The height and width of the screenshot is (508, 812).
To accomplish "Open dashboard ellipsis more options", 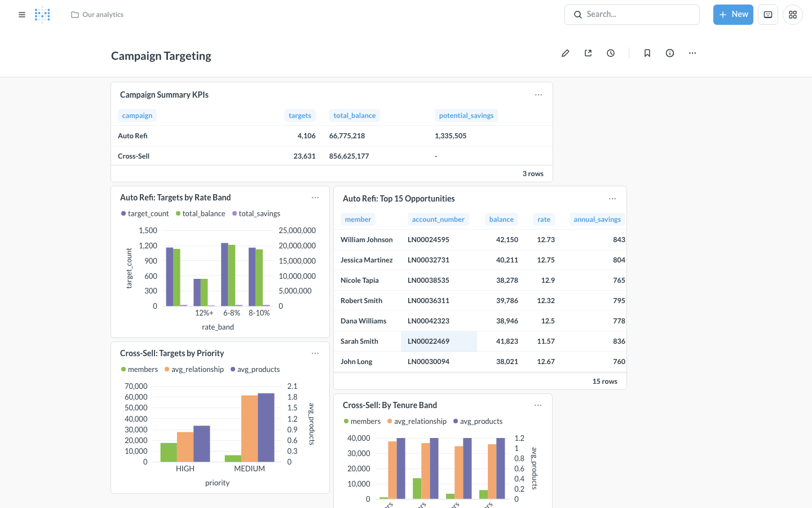I will (692, 53).
